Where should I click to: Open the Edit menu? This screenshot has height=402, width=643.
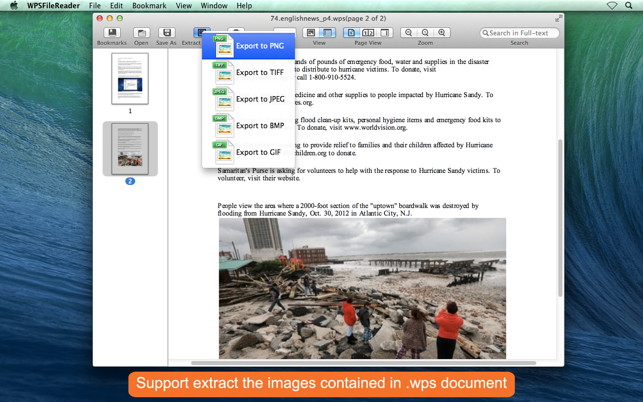pos(116,6)
